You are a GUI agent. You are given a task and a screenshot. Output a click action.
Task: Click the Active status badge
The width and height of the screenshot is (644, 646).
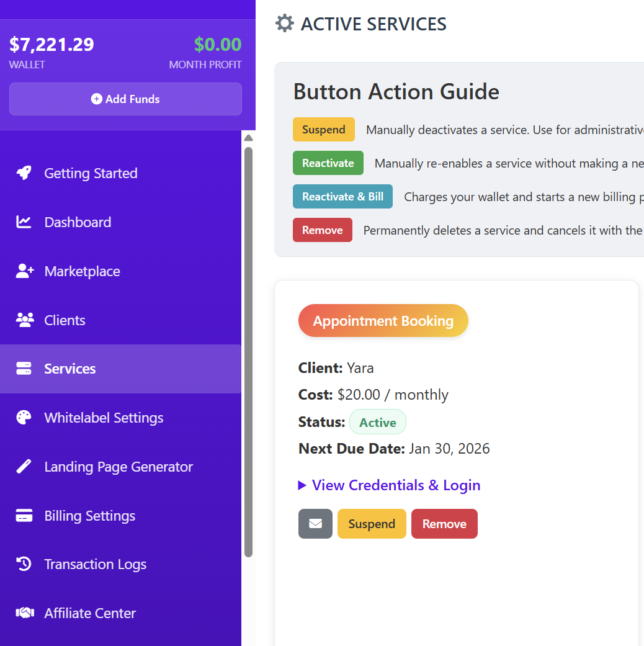pos(377,423)
